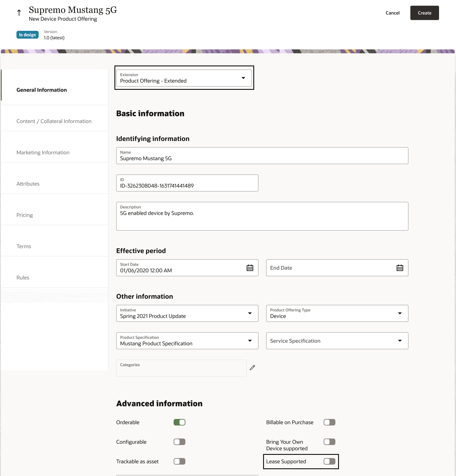This screenshot has width=456, height=476.
Task: Disable the Orderable toggle
Action: click(179, 422)
